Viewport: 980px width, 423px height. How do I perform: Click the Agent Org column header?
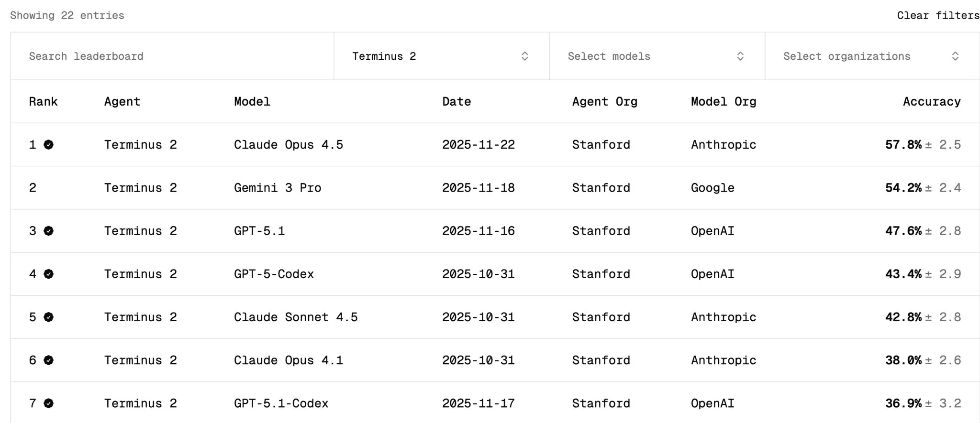click(x=604, y=102)
